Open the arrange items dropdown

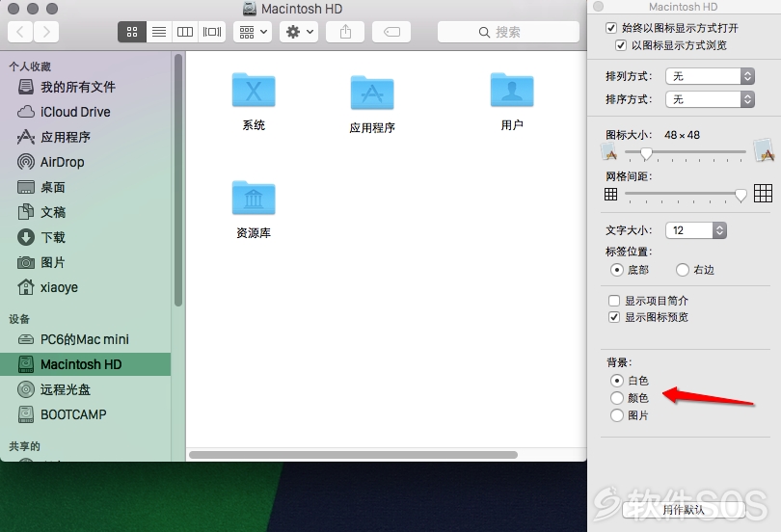[x=253, y=33]
